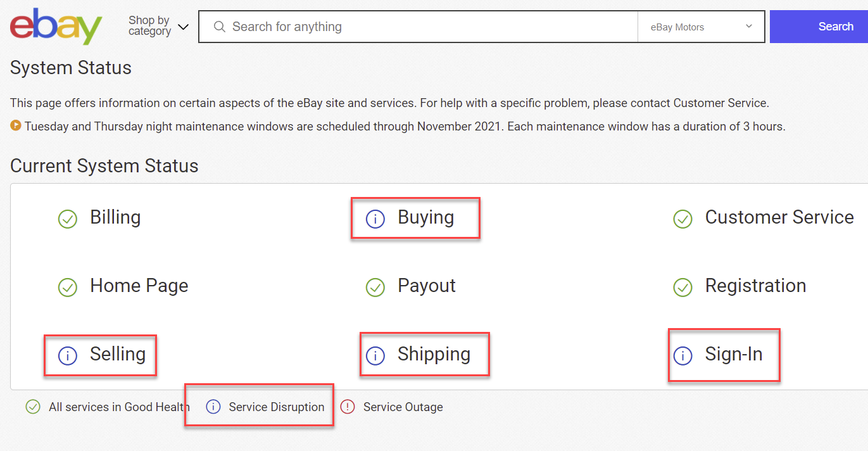Click the Tuesday and Thursday maintenance notice text
This screenshot has height=451, width=868.
[x=405, y=126]
